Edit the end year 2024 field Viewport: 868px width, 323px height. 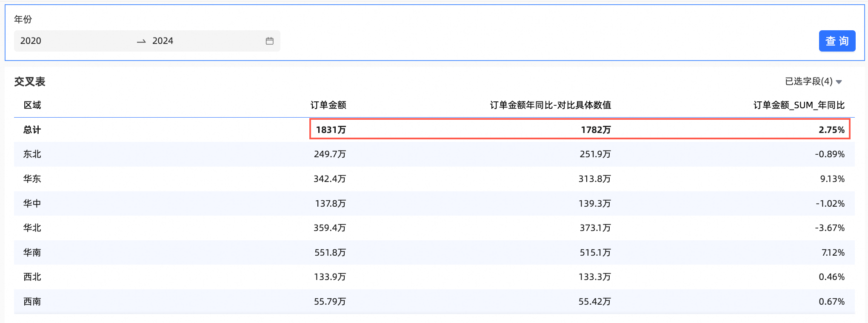tap(163, 41)
